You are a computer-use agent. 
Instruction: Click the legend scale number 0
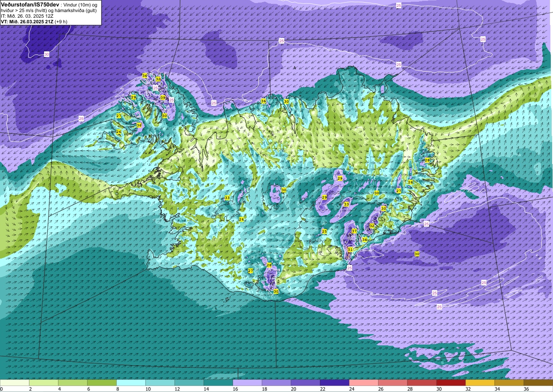tap(1, 389)
